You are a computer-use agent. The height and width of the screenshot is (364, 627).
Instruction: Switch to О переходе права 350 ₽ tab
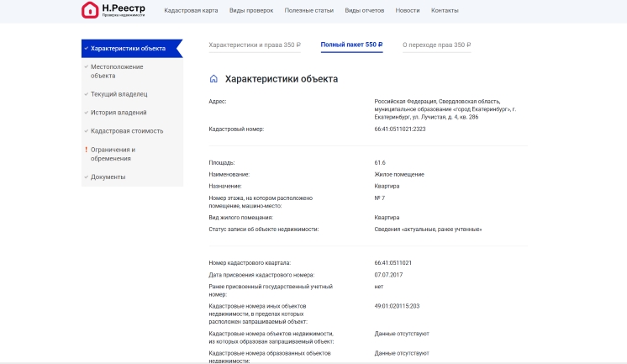point(437,45)
